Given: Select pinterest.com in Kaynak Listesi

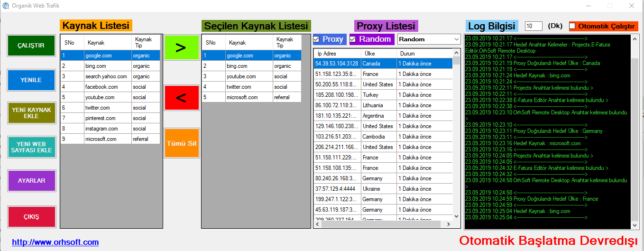Looking at the screenshot, I should point(110,118).
